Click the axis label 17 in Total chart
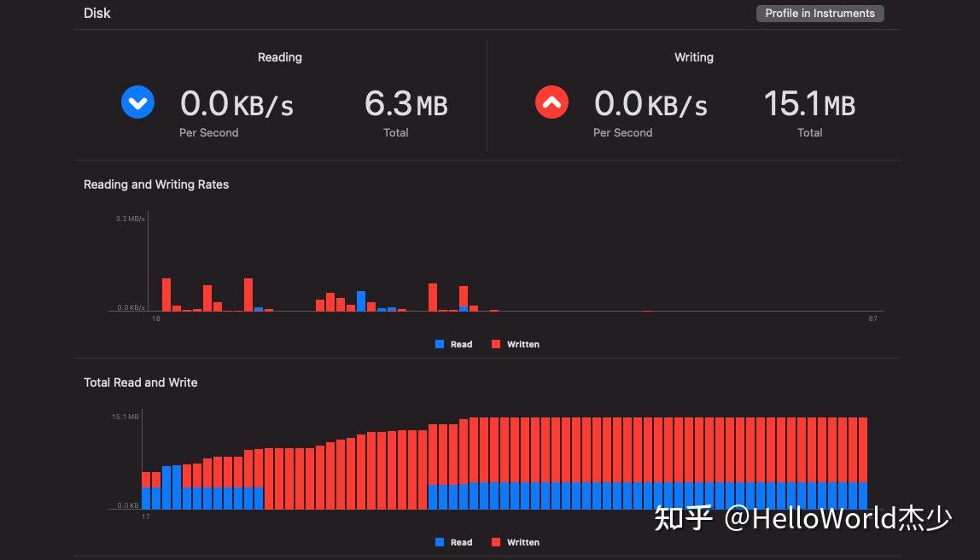This screenshot has width=980, height=560. click(x=146, y=516)
